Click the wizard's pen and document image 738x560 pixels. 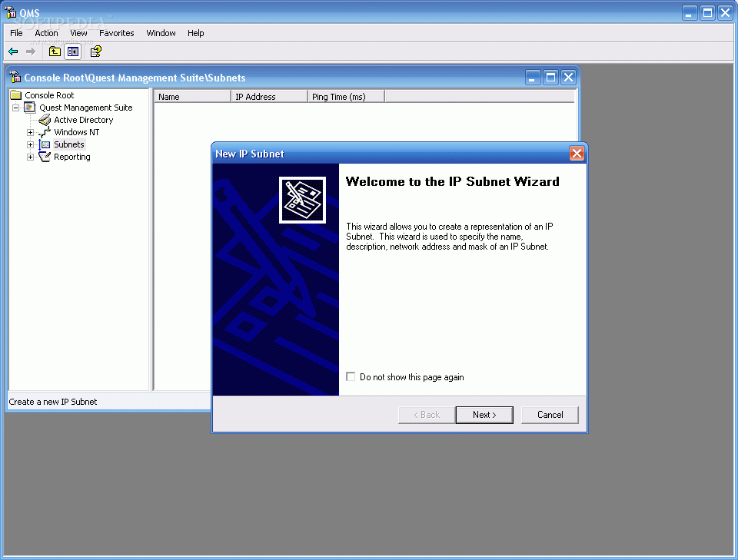302,200
